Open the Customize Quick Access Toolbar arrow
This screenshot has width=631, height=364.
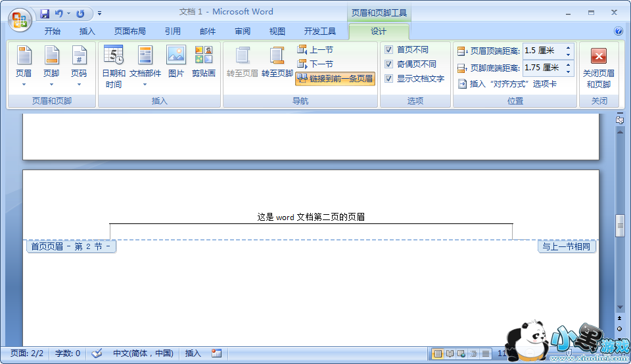point(99,14)
